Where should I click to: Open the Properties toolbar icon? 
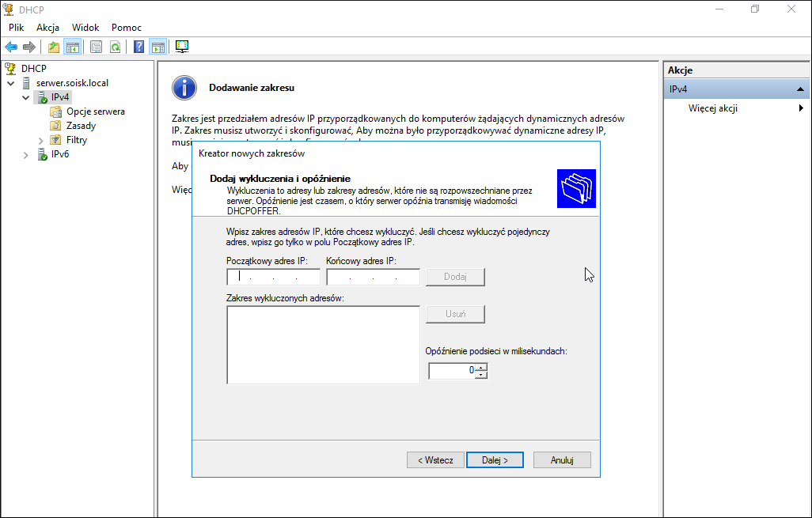(x=97, y=47)
